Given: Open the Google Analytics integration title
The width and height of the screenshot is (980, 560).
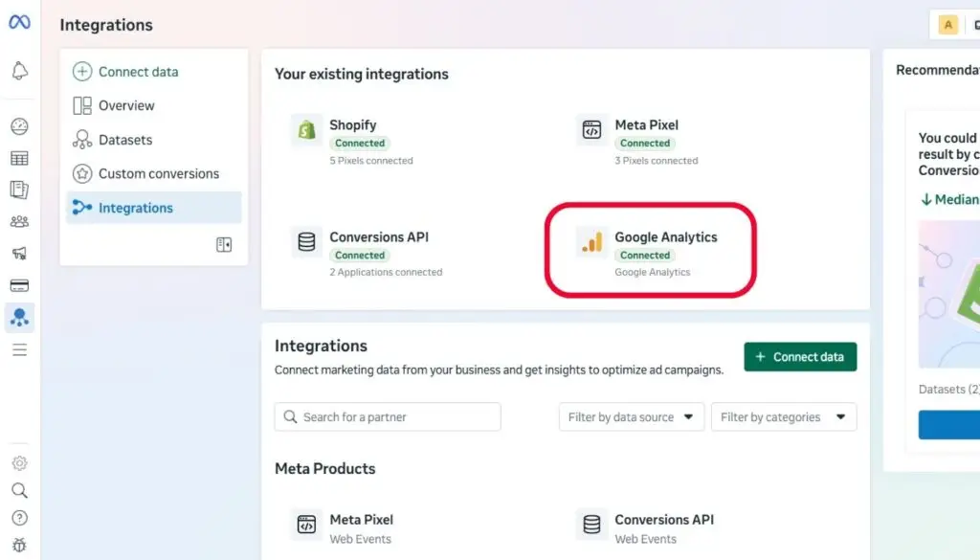Looking at the screenshot, I should coord(666,236).
